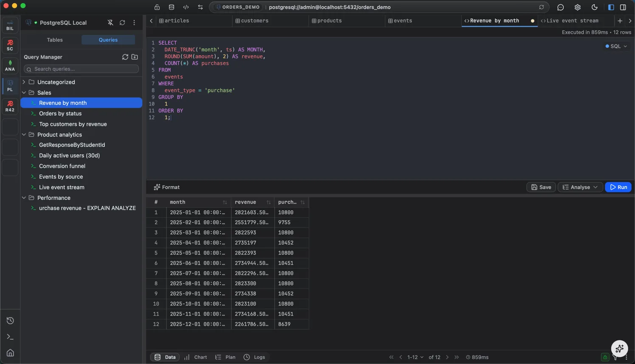635x364 pixels.
Task: Click the disconnect plug icon beside PostgreSQL Local
Action: (110, 23)
